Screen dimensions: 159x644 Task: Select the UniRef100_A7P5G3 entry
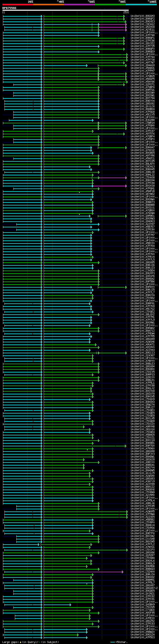[x=143, y=638]
